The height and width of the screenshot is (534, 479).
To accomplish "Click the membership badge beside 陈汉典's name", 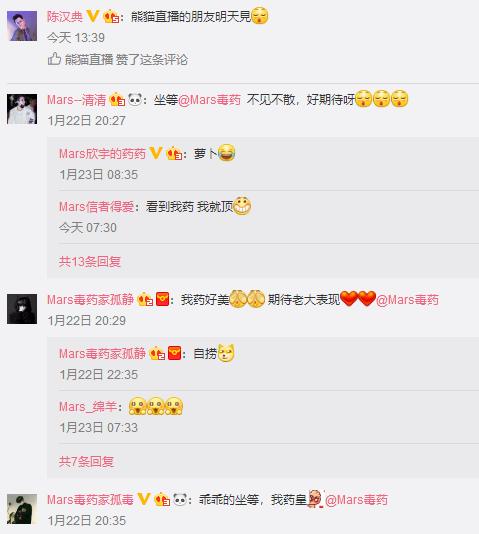I will pos(111,16).
